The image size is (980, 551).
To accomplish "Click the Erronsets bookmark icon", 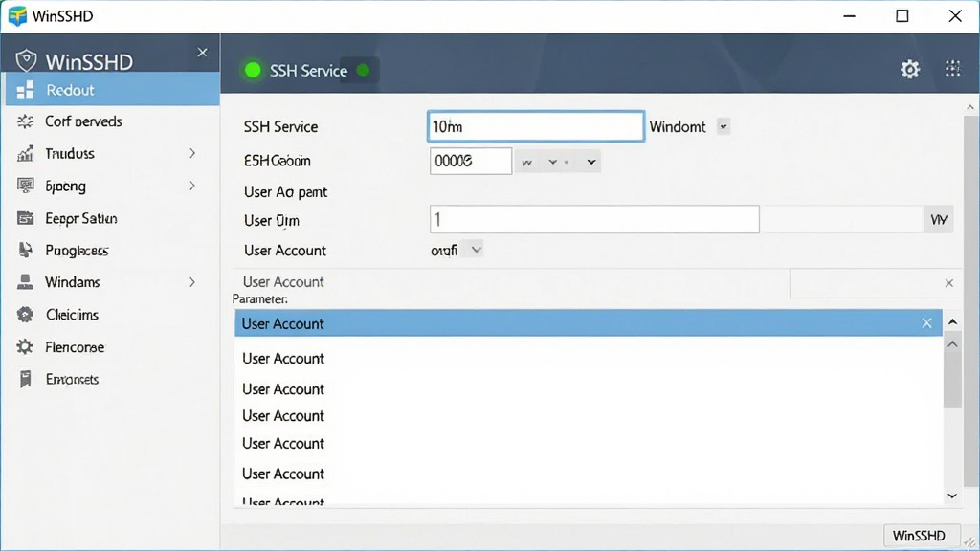I will click(x=26, y=379).
